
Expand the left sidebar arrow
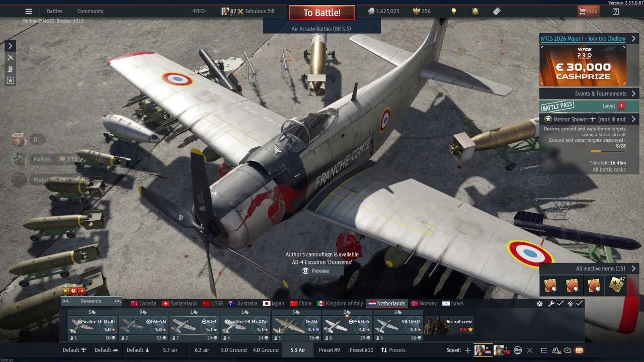pyautogui.click(x=10, y=46)
